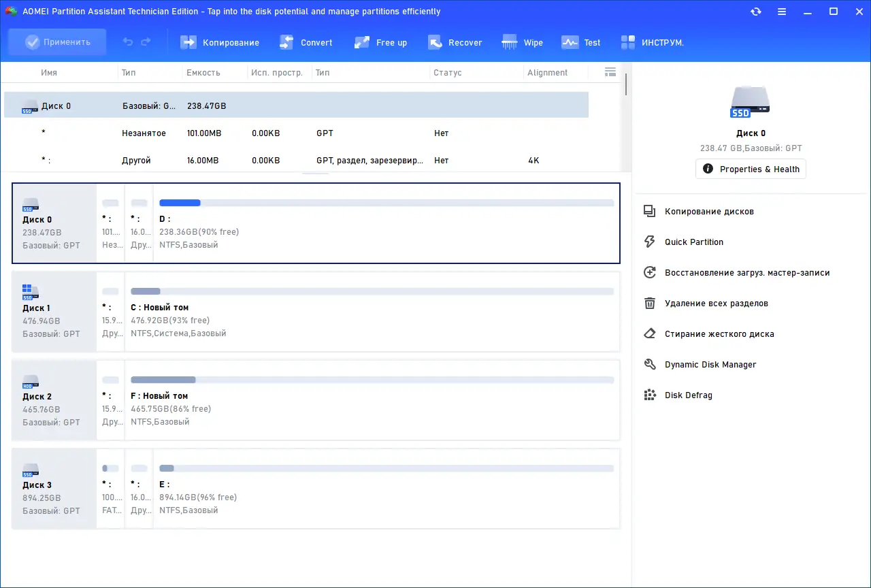This screenshot has height=588, width=871.
Task: Open the Test tool
Action: 580,42
